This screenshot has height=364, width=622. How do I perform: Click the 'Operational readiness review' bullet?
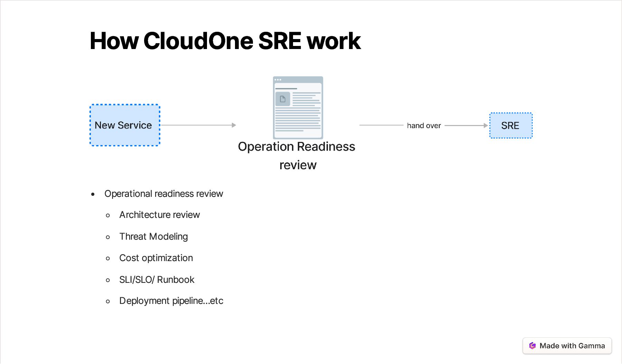(164, 194)
